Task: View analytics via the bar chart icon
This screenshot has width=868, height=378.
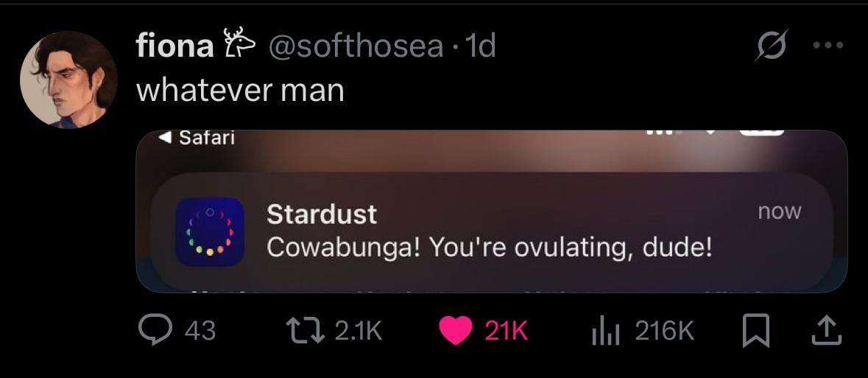Action: [x=605, y=330]
